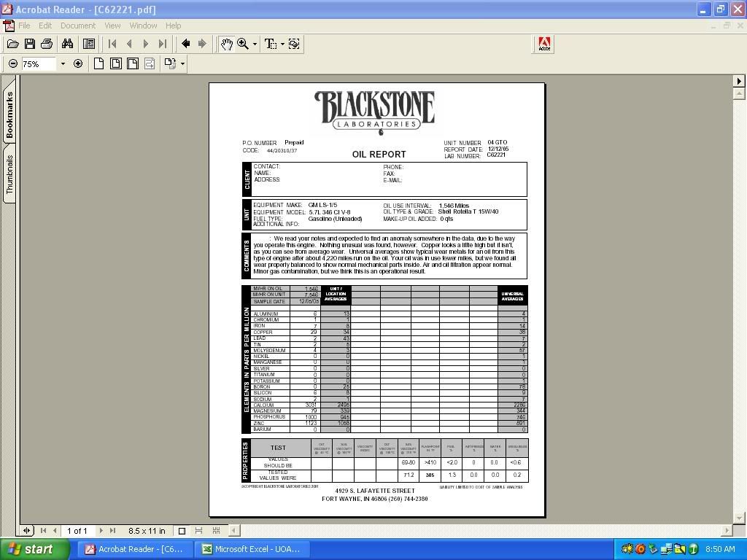Open the Document menu

pos(78,26)
